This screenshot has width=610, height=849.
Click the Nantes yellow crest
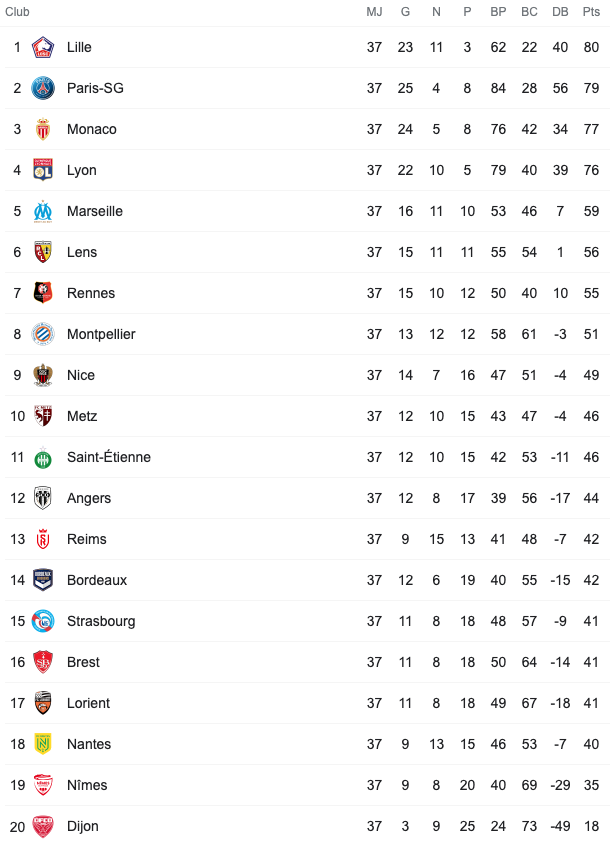tap(43, 744)
